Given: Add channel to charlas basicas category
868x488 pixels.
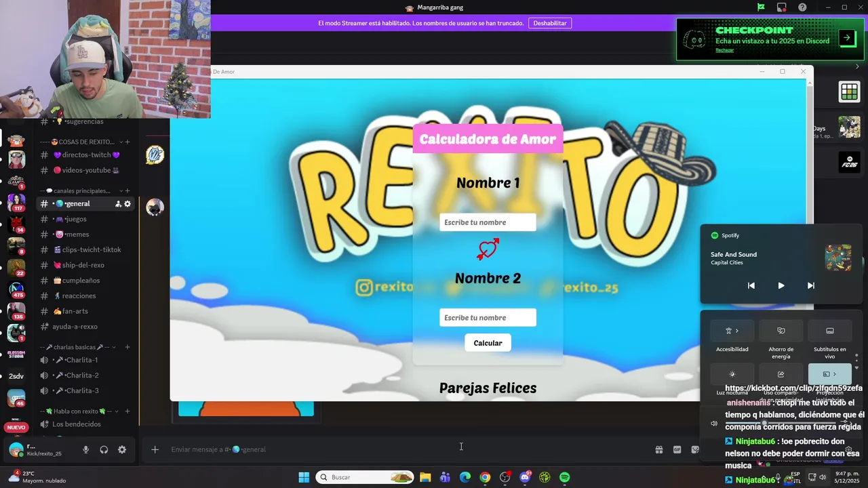Looking at the screenshot, I should point(127,347).
